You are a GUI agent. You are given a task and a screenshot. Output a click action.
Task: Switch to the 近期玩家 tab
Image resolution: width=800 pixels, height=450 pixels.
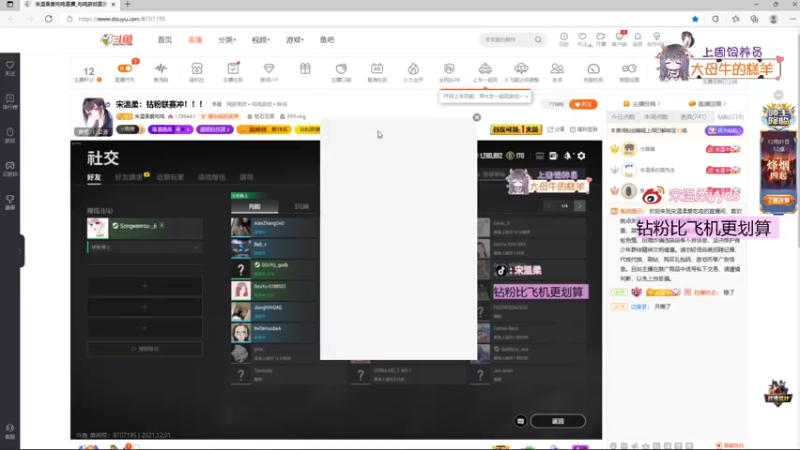(170, 177)
